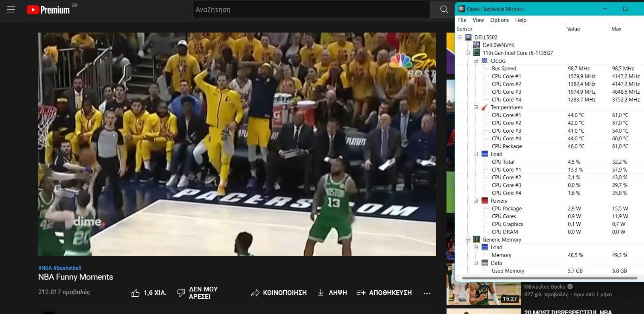Open the Milwaukee Bucks channel name
Image resolution: width=644 pixels, height=314 pixels.
tap(545, 287)
